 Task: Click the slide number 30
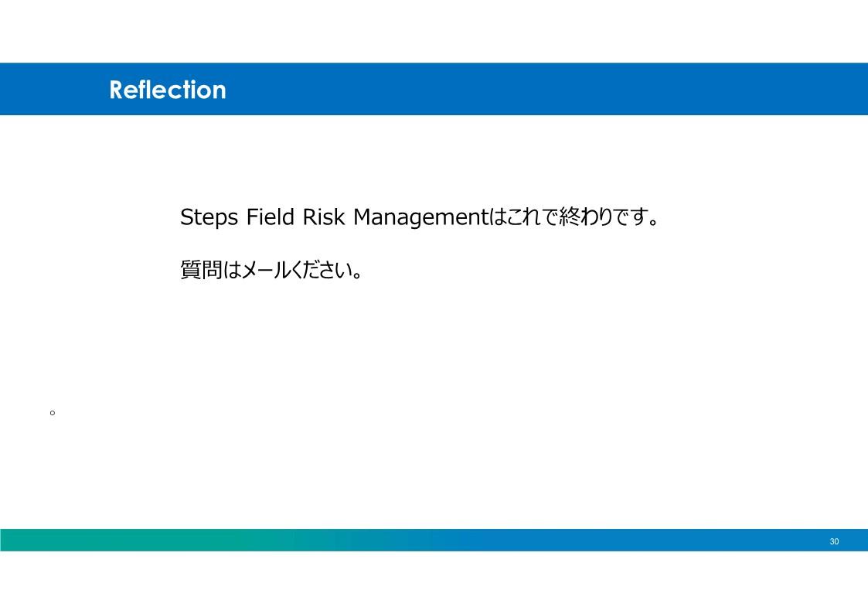[834, 541]
